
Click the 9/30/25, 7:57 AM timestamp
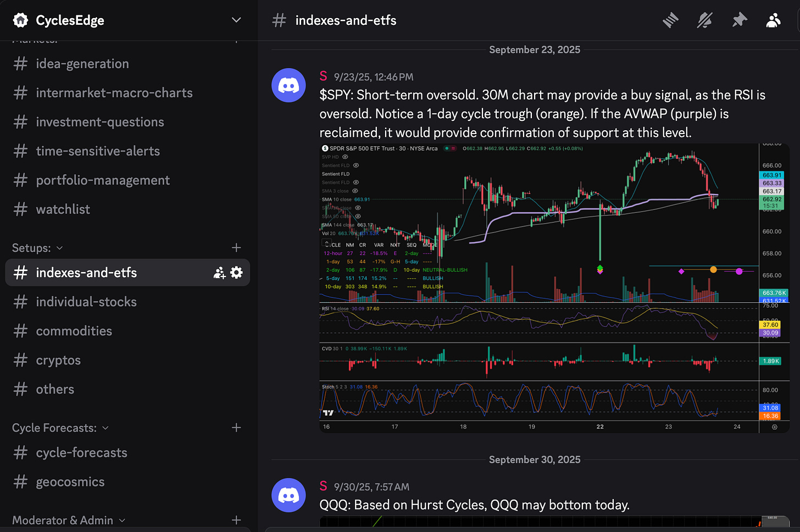point(371,487)
